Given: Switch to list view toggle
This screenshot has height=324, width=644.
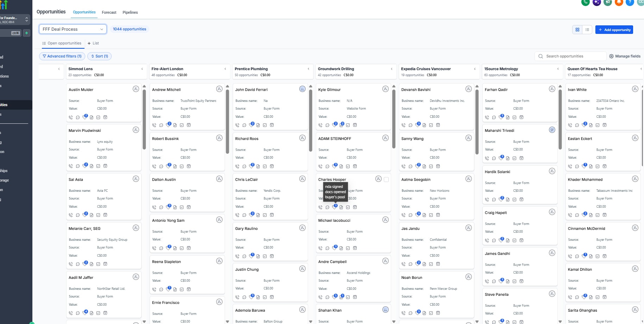Looking at the screenshot, I should coord(587,30).
